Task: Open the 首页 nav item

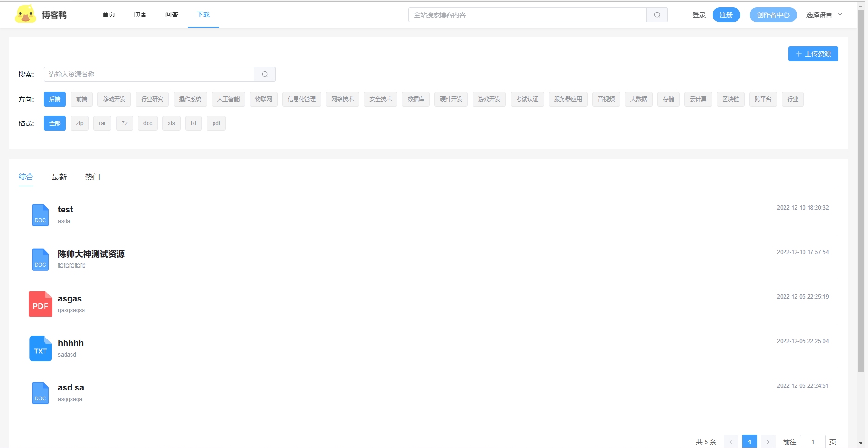Action: click(109, 15)
